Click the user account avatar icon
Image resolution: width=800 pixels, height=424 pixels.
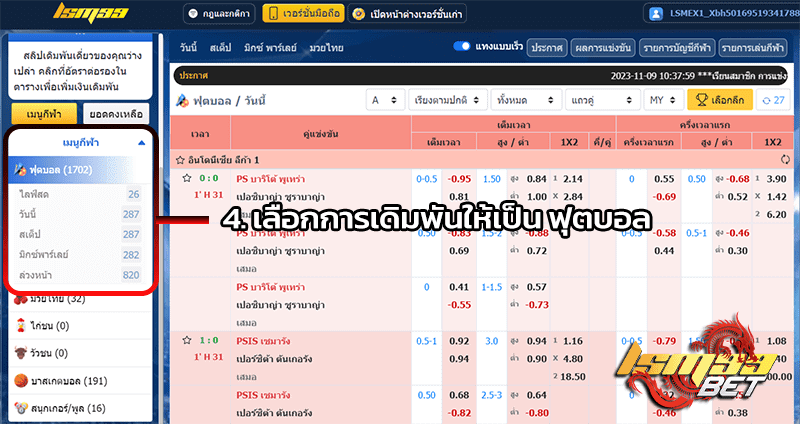(656, 14)
